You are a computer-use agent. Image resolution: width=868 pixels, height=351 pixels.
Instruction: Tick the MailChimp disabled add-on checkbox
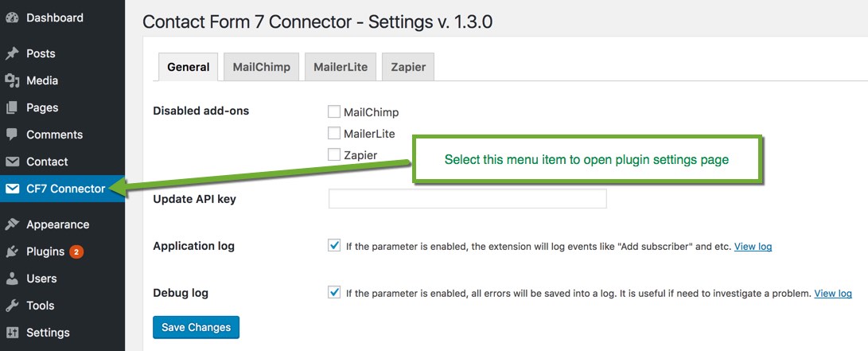[x=334, y=112]
